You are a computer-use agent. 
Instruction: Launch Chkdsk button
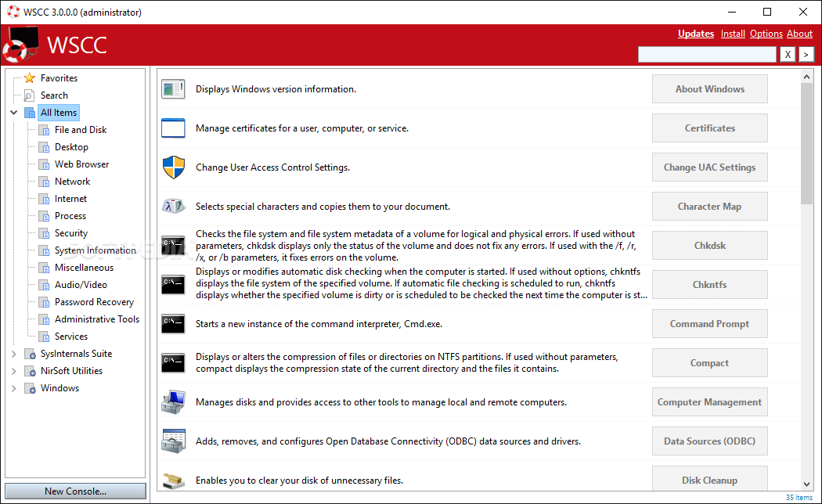point(710,245)
